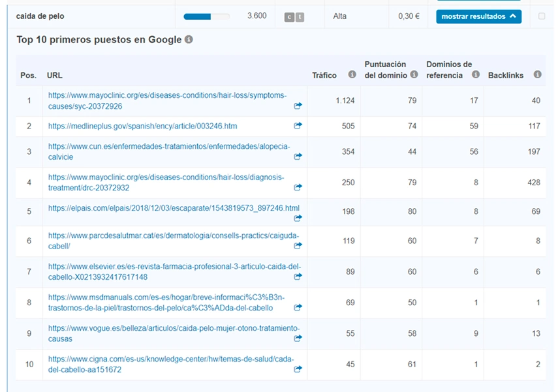The image size is (558, 392).
Task: Open vogue.es caida-pelo-mujer article link
Action: 174,334
